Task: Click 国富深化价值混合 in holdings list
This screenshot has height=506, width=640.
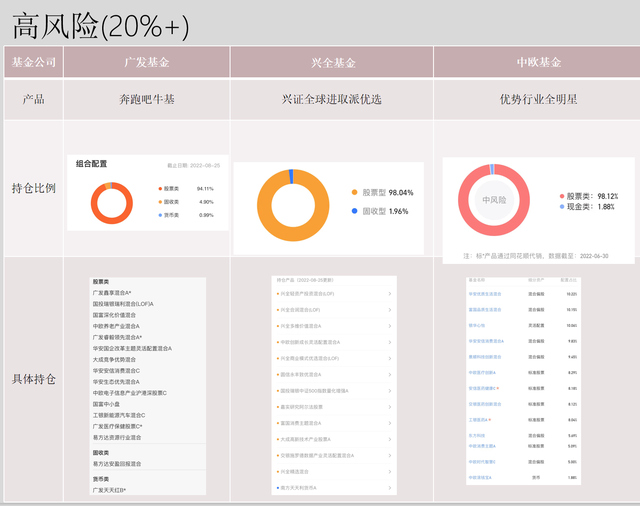Action: coord(114,315)
